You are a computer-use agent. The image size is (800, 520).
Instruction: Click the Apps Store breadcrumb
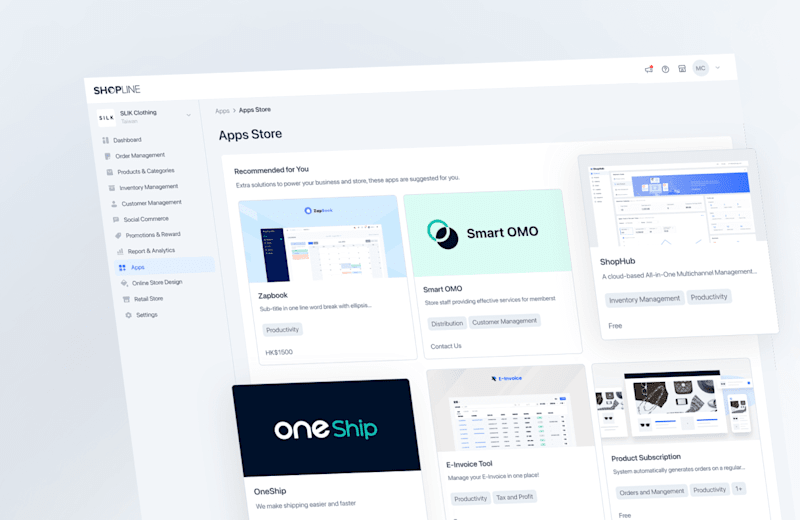click(255, 110)
